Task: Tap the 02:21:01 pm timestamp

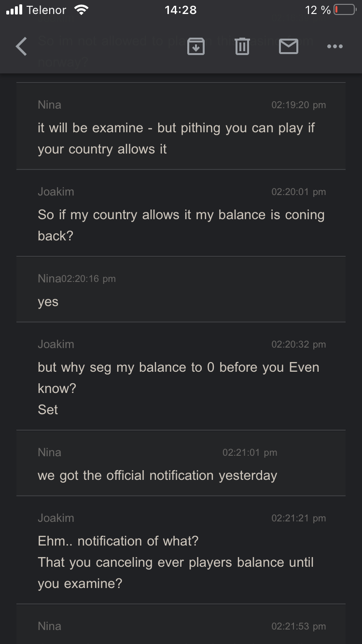Action: (x=250, y=452)
